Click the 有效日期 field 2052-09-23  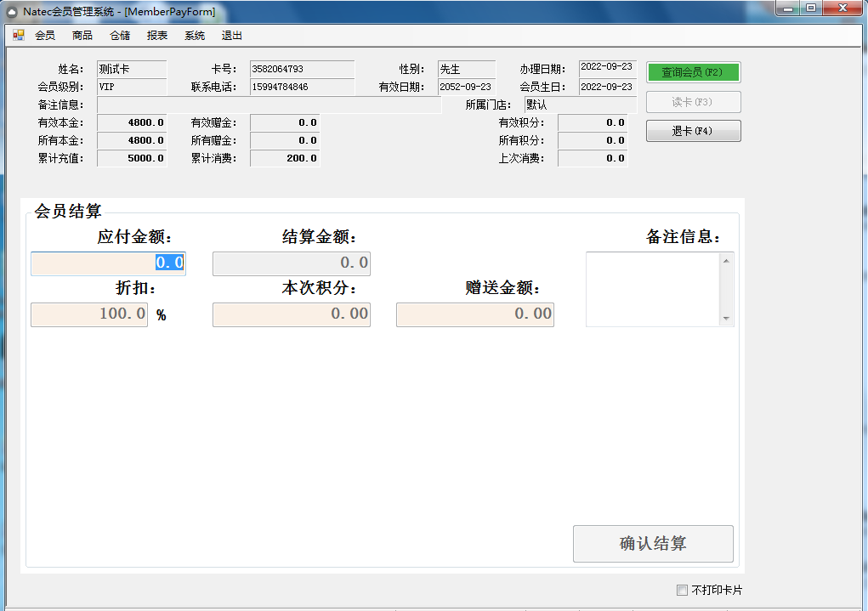pyautogui.click(x=467, y=87)
